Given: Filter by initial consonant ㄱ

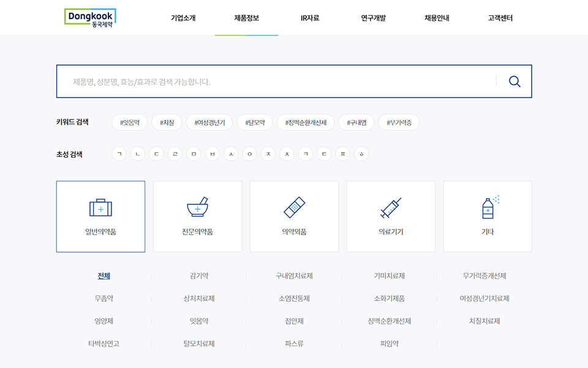Looking at the screenshot, I should (x=119, y=154).
